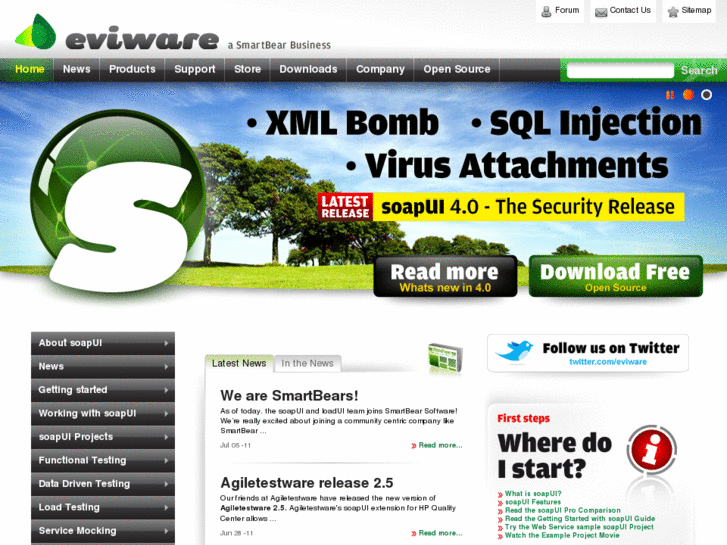This screenshot has width=727, height=545.
Task: Expand Working with soapUI sidebar item
Action: [x=103, y=413]
